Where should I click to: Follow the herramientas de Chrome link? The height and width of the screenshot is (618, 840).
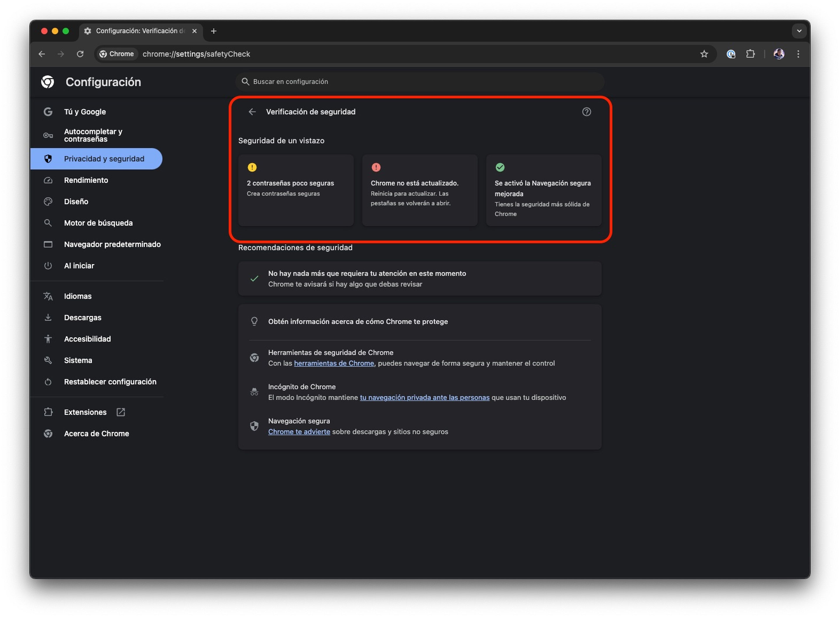pos(333,363)
